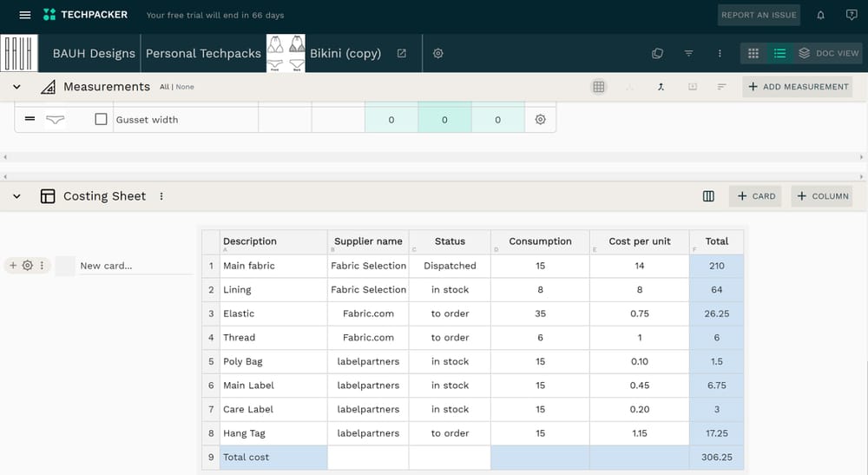Viewport: 868px width, 475px height.
Task: Click the Total column header cell
Action: pyautogui.click(x=716, y=241)
